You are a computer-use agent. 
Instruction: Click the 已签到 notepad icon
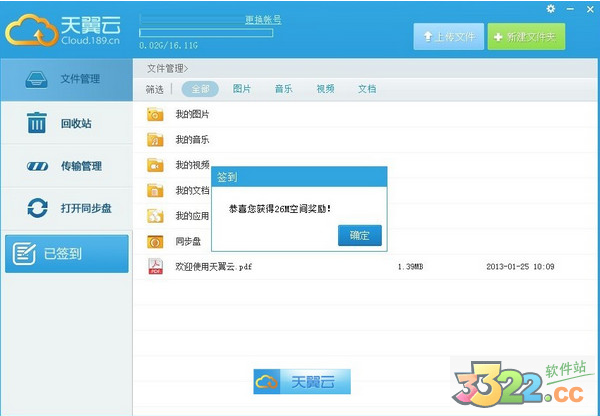pos(24,253)
